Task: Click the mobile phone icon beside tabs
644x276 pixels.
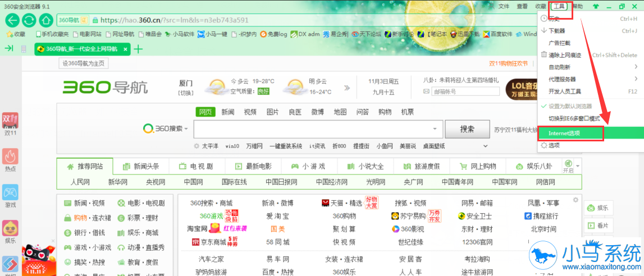Action: (x=24, y=49)
